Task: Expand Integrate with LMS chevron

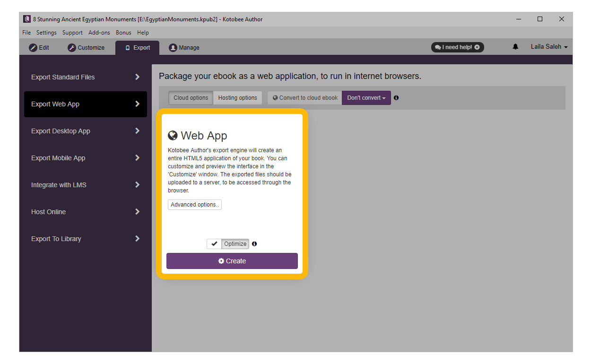Action: [137, 185]
